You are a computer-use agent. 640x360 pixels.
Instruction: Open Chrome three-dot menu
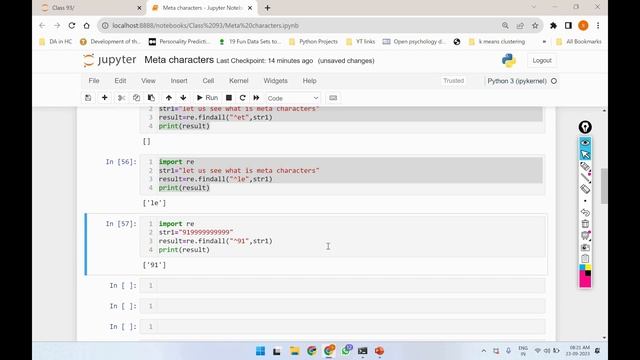click(598, 25)
